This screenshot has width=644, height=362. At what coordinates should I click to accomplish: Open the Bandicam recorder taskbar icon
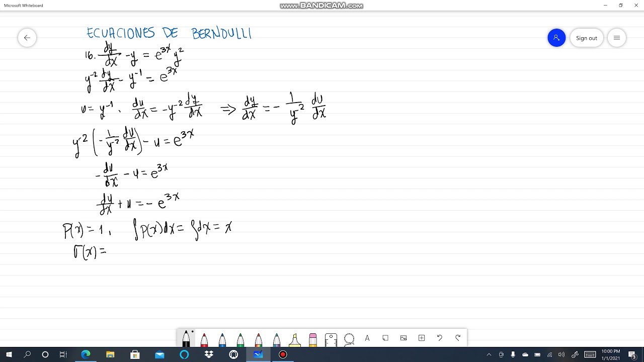pos(283,354)
